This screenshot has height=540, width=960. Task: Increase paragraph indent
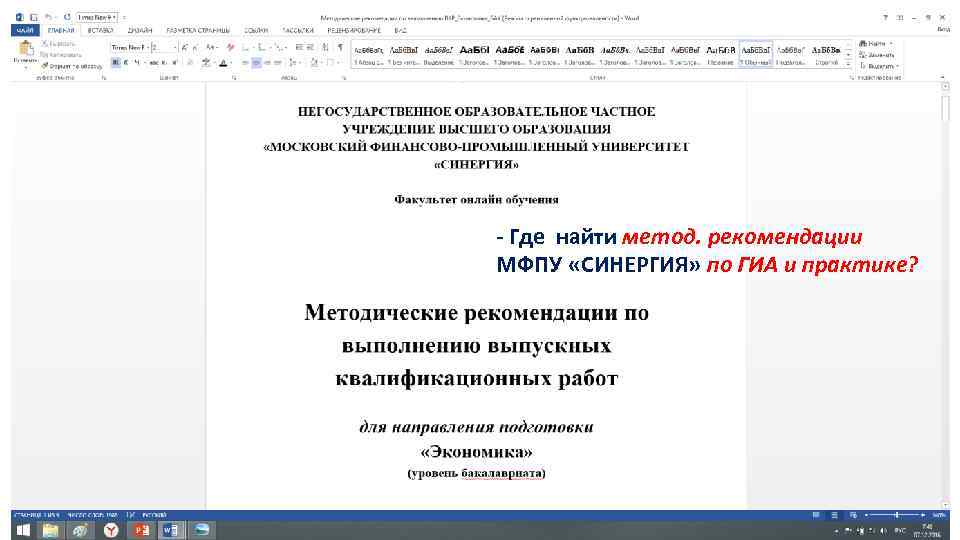point(310,47)
